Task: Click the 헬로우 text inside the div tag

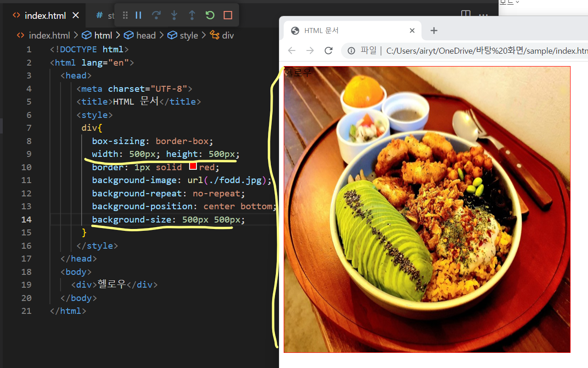Action: pos(112,284)
